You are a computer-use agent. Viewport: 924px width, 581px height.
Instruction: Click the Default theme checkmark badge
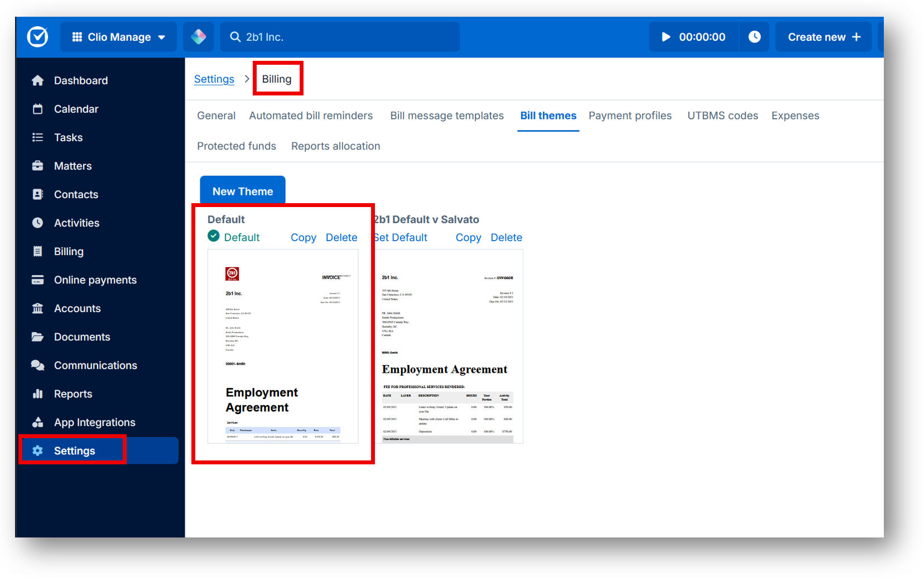click(214, 236)
